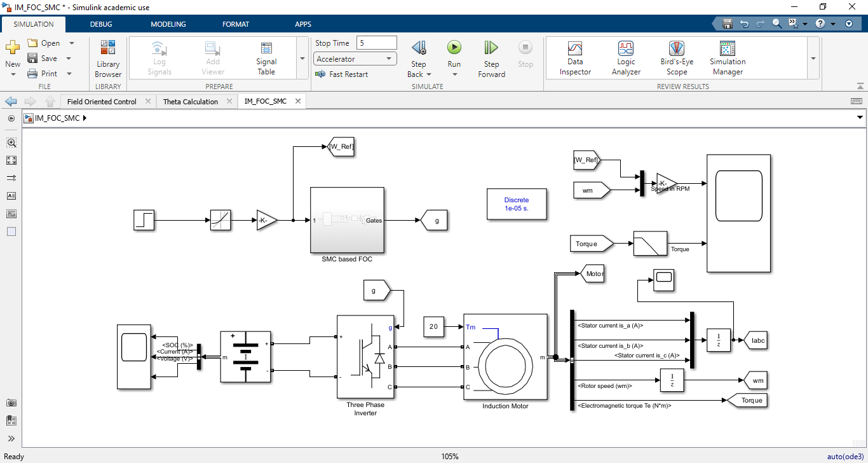Screen dimensions: 868x463
Task: Enable Fast Restart
Action: (x=343, y=74)
